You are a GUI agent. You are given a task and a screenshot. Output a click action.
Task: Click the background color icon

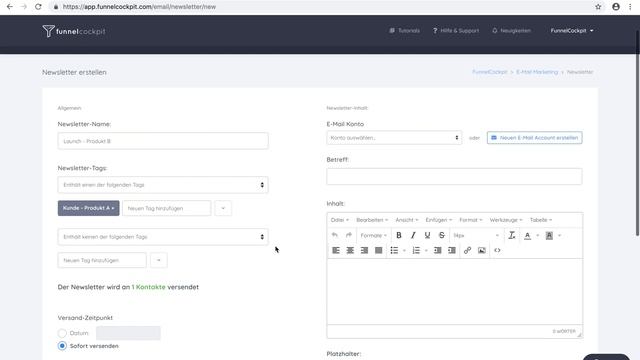click(549, 236)
